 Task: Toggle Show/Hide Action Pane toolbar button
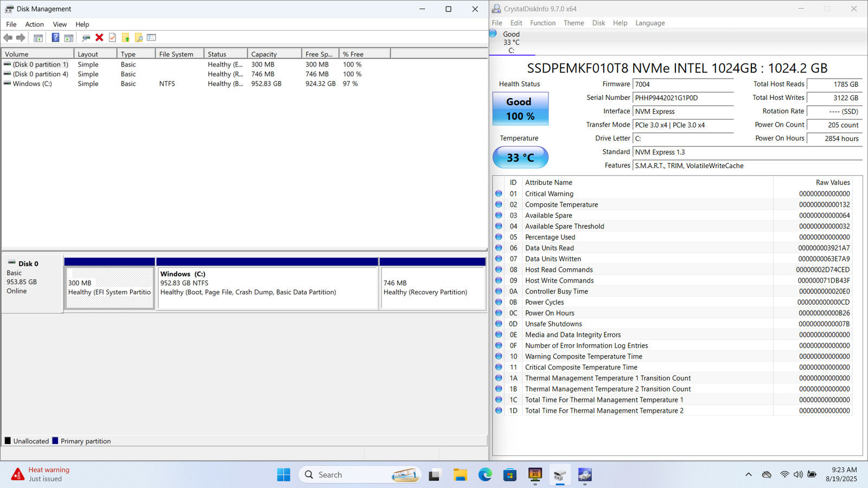coord(69,37)
